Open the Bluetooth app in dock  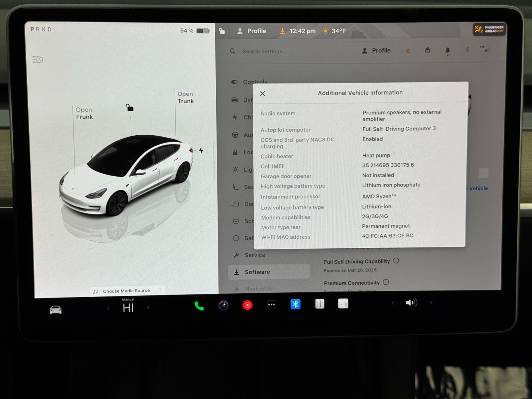tap(295, 304)
